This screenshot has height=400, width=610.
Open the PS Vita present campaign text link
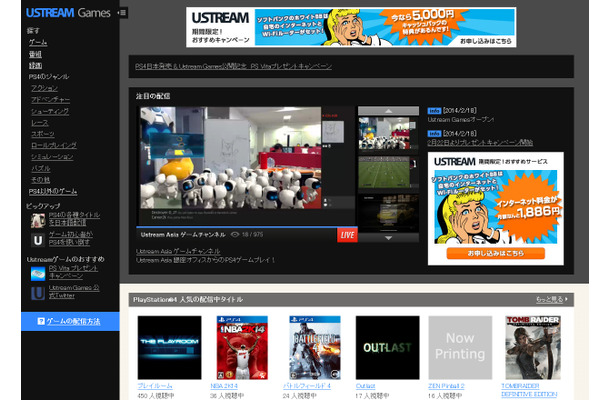point(73,272)
